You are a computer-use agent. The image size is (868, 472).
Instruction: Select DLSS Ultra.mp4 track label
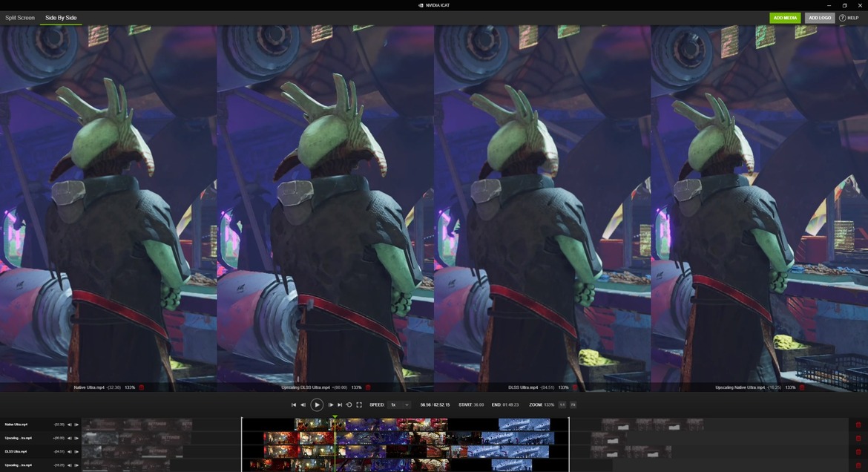click(16, 452)
